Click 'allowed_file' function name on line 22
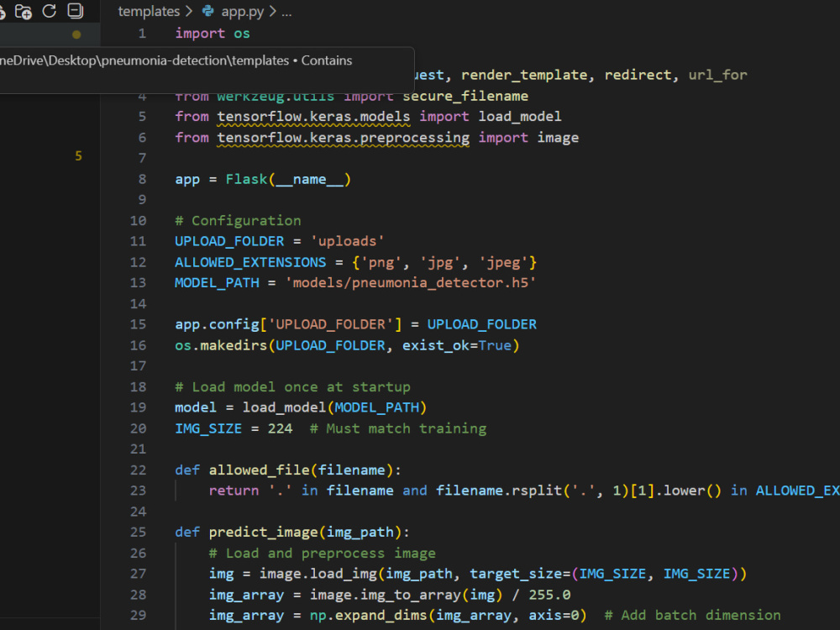The image size is (840, 630). tap(259, 470)
